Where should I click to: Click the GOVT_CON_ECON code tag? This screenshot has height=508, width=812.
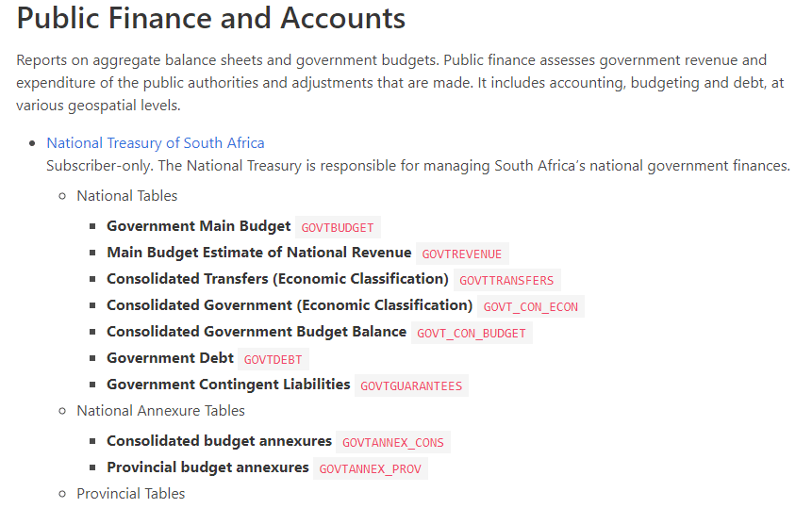coord(531,306)
